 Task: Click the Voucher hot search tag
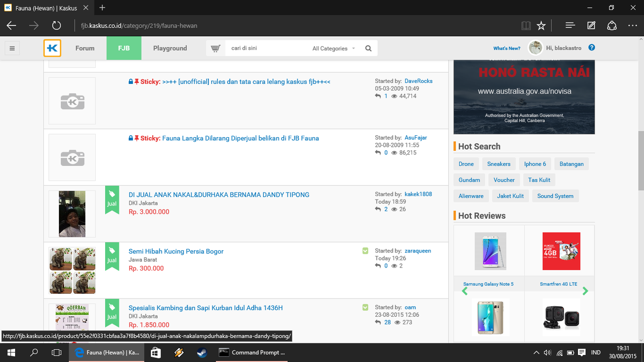point(504,180)
